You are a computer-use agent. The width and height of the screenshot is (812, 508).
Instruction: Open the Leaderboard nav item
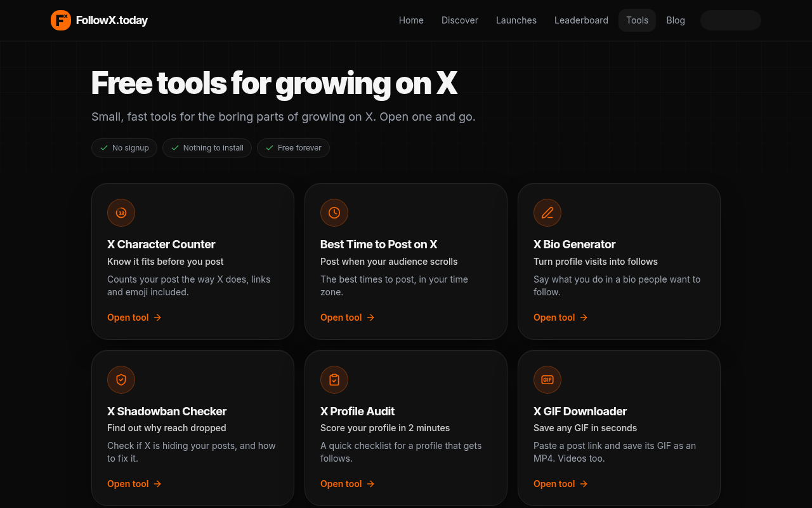tap(581, 20)
